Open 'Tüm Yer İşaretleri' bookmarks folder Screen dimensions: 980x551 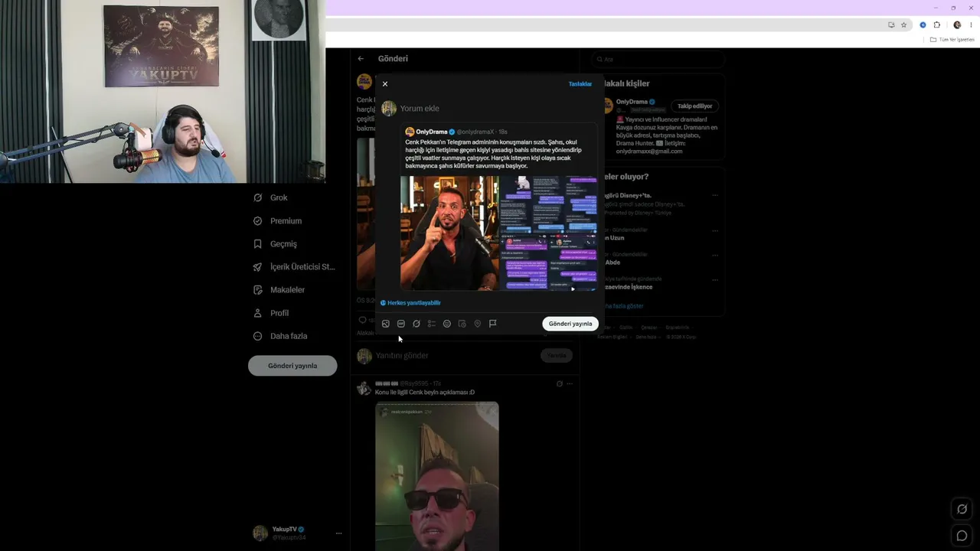[952, 40]
